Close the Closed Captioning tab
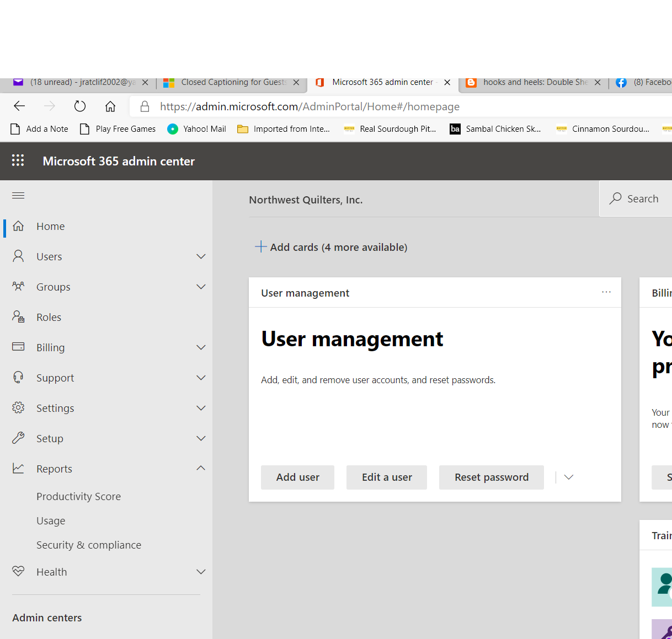 pyautogui.click(x=296, y=82)
